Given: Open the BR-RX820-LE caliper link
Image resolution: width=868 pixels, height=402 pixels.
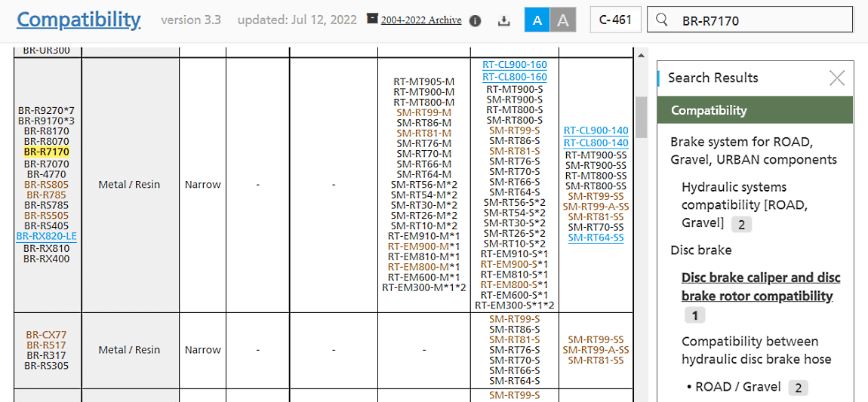Looking at the screenshot, I should (x=47, y=236).
